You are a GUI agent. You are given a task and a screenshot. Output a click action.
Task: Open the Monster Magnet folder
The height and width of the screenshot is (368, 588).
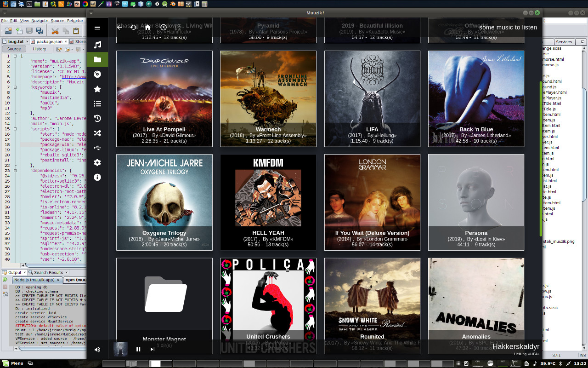tap(164, 306)
